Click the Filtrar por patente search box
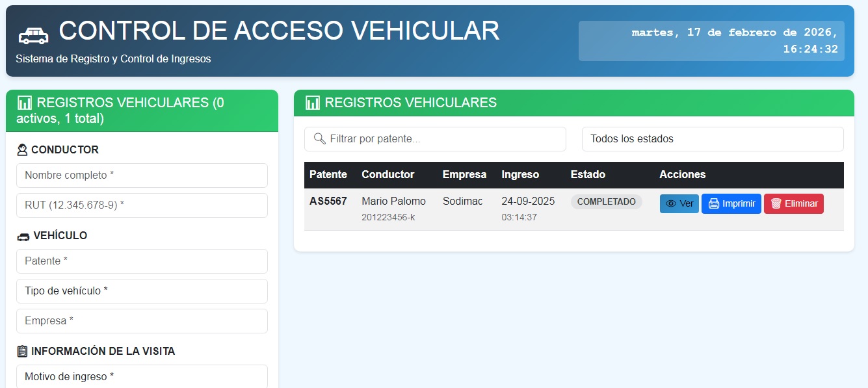Image resolution: width=868 pixels, height=388 pixels. point(435,138)
